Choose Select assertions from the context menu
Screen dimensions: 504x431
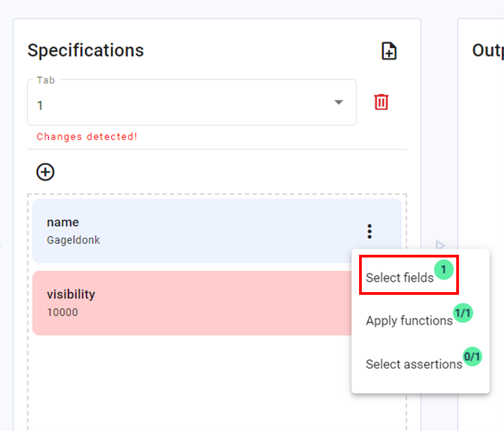coord(414,364)
